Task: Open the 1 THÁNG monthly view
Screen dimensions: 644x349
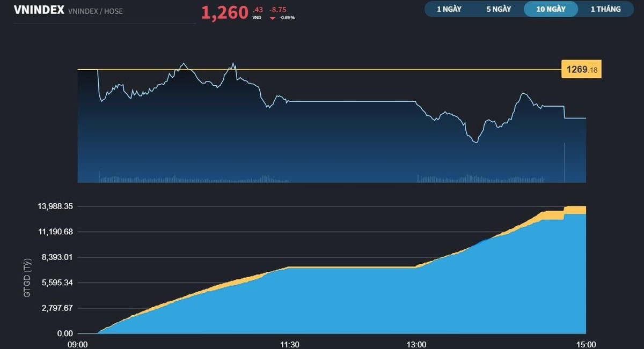Action: click(606, 9)
